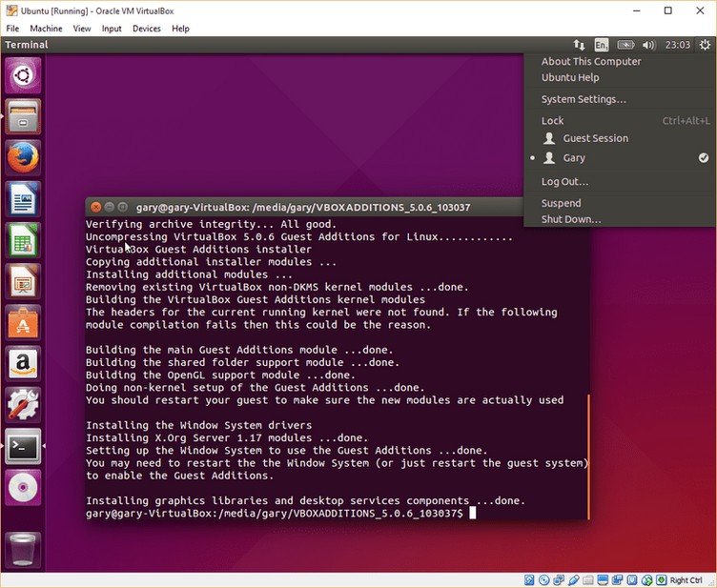
Task: Click the Terminal title in top panel
Action: pos(27,45)
